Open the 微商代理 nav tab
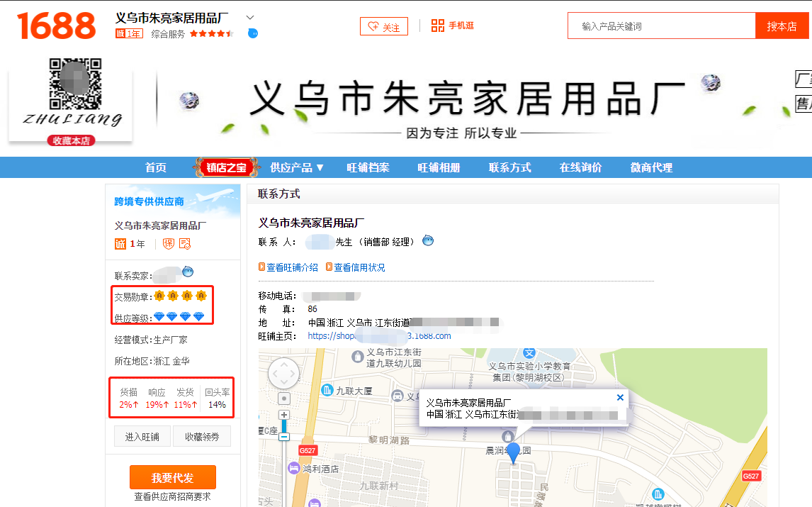 (651, 167)
